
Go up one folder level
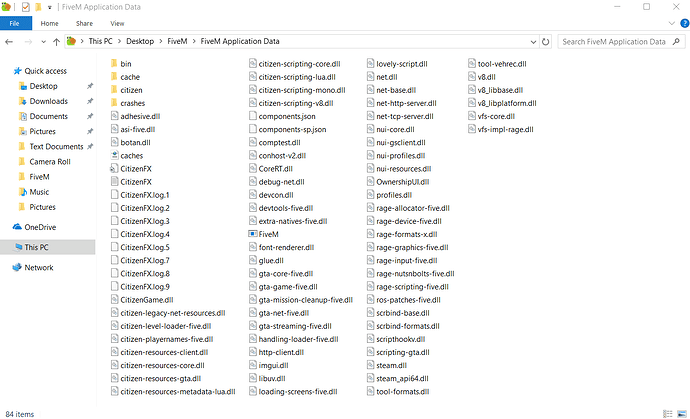(56, 42)
